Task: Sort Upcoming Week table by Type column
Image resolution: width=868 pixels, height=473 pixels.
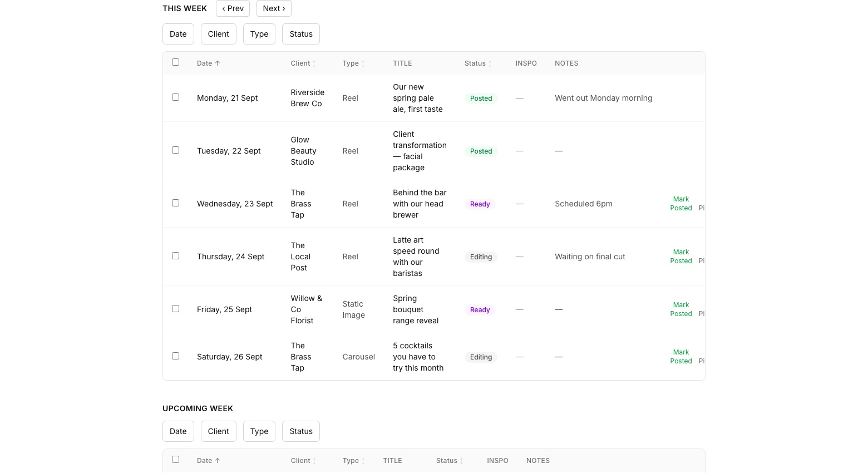Action: pos(354,461)
